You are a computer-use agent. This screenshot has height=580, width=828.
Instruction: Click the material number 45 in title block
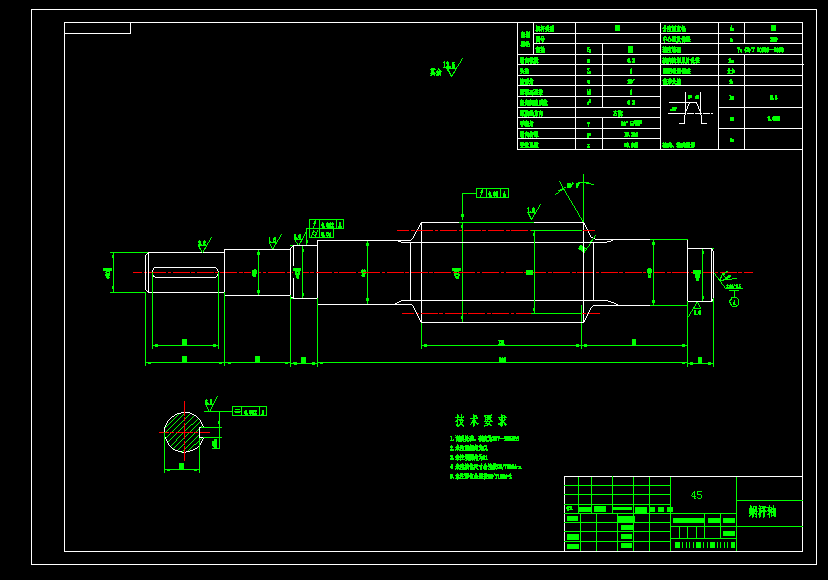tap(697, 495)
